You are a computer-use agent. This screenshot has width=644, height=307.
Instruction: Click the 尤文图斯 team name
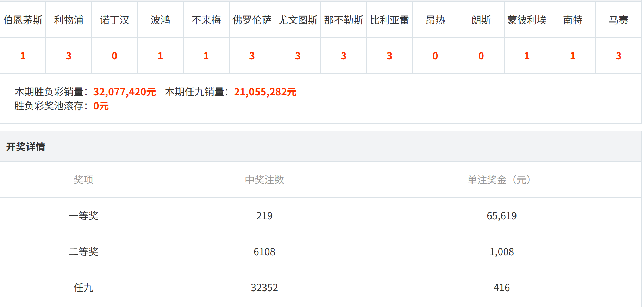point(298,20)
